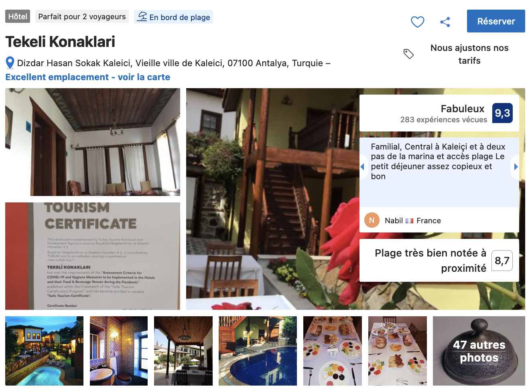Click the beach umbrella icon
This screenshot has height=392, width=532.
pos(142,17)
